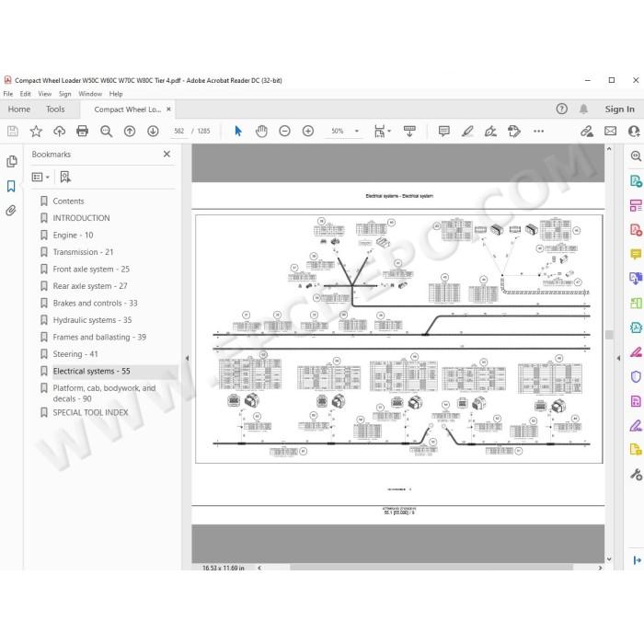Click the star bookmark icon in toolbar
Image resolution: width=644 pixels, height=644 pixels.
[x=36, y=131]
